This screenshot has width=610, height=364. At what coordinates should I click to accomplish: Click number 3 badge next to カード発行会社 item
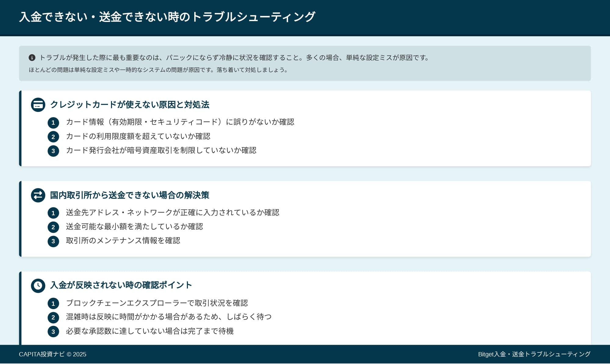click(53, 151)
